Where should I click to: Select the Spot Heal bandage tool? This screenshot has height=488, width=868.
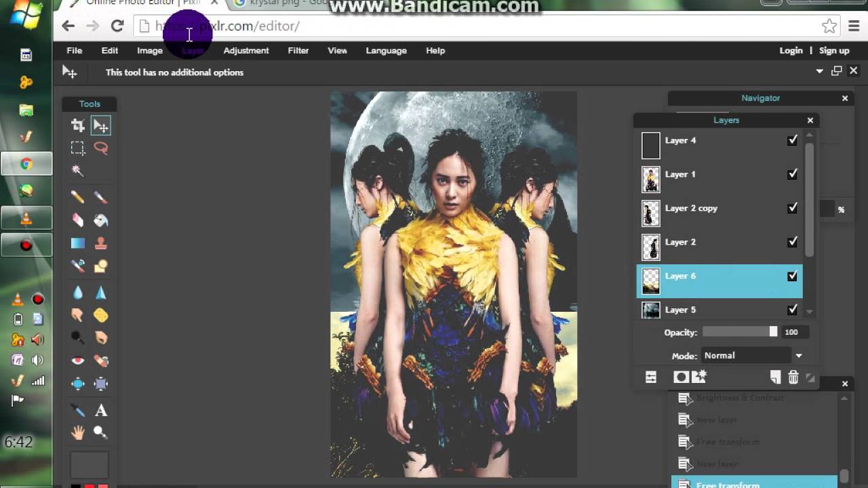(101, 361)
